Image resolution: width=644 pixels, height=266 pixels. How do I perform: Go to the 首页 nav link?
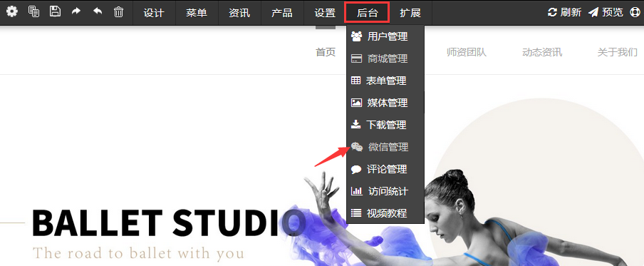tap(326, 52)
